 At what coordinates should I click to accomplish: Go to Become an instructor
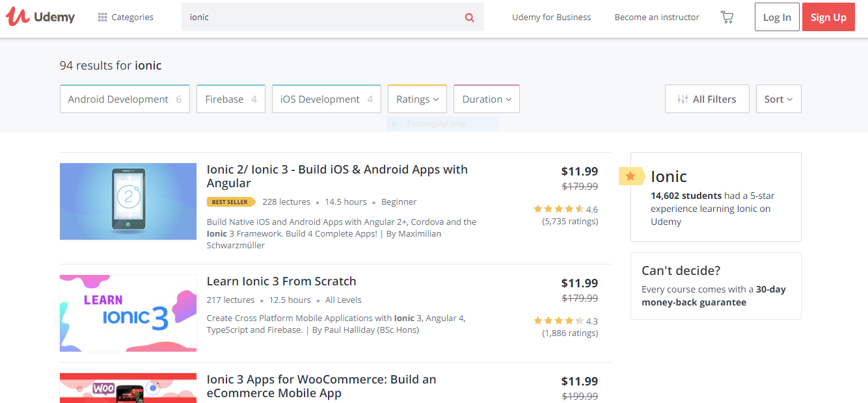click(657, 18)
